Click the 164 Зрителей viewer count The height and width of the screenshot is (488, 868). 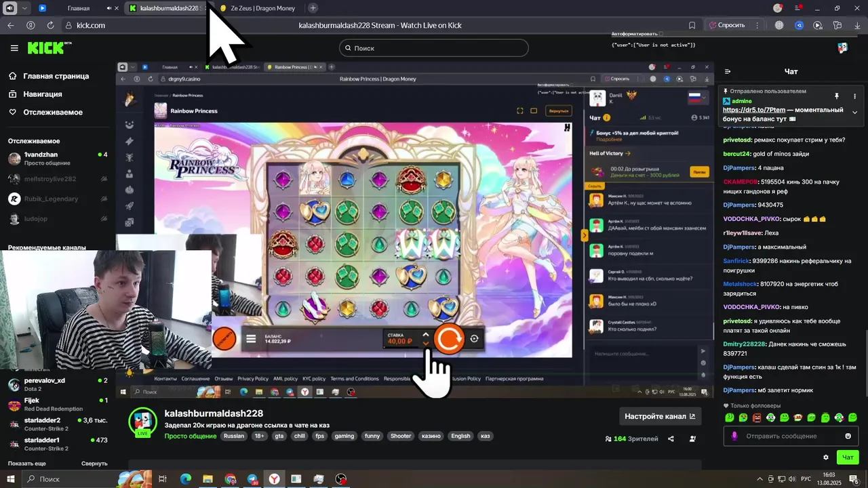coord(631,439)
